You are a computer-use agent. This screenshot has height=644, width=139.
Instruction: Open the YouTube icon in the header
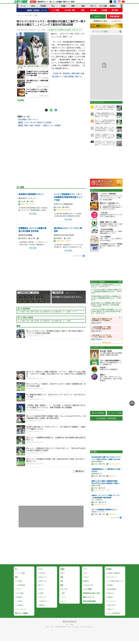click(x=123, y=2)
